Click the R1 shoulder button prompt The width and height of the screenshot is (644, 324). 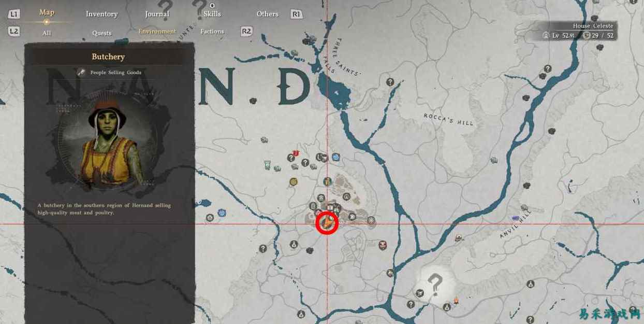coord(297,14)
